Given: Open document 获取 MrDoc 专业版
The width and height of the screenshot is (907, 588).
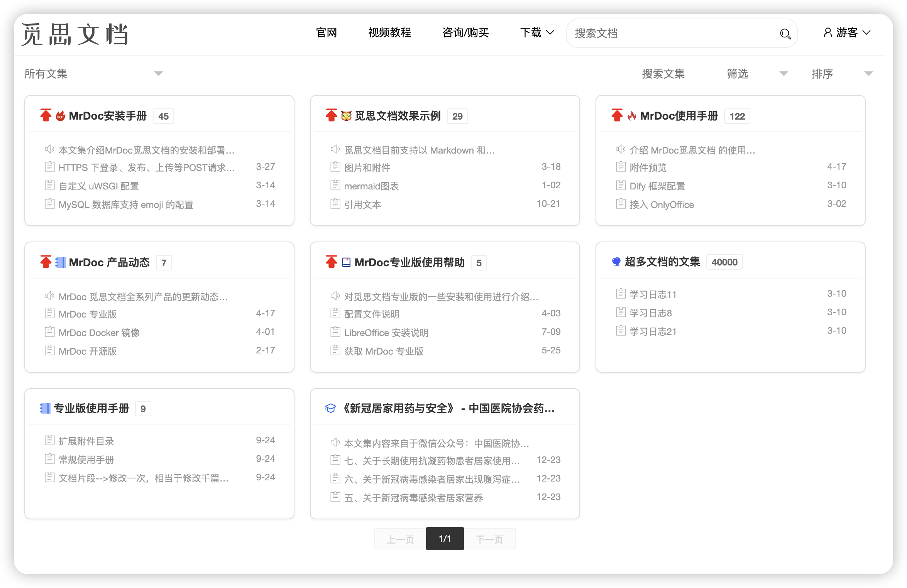Looking at the screenshot, I should [384, 351].
